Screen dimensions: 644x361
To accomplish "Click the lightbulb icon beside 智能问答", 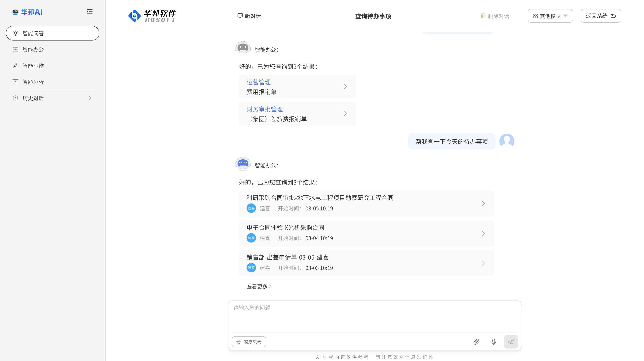I will click(x=15, y=33).
